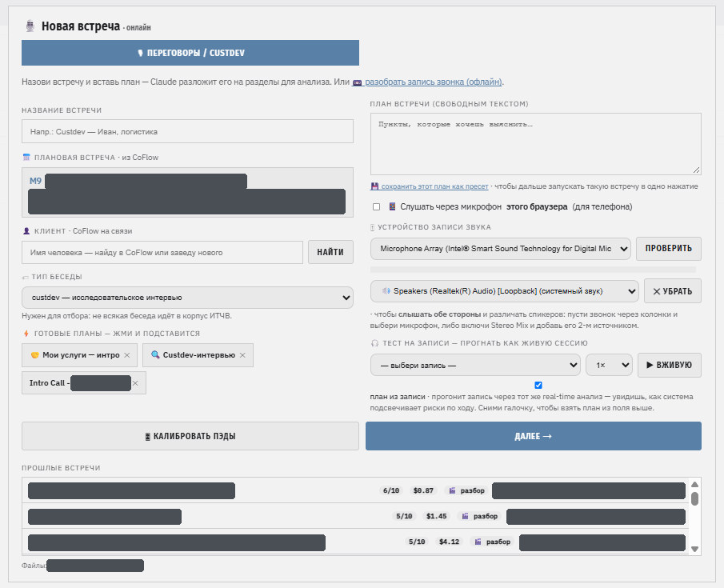Click the past meetings scrollbar down arrow

(x=694, y=550)
